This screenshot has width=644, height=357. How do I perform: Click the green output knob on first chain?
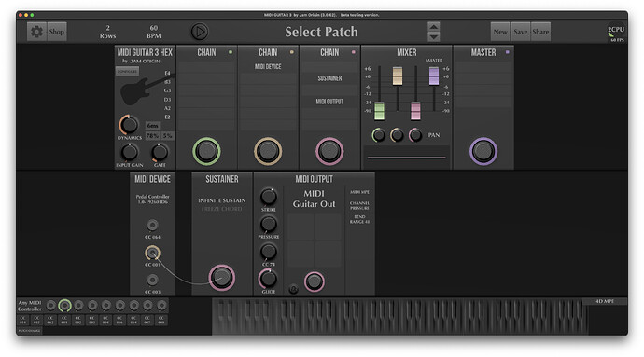(206, 151)
